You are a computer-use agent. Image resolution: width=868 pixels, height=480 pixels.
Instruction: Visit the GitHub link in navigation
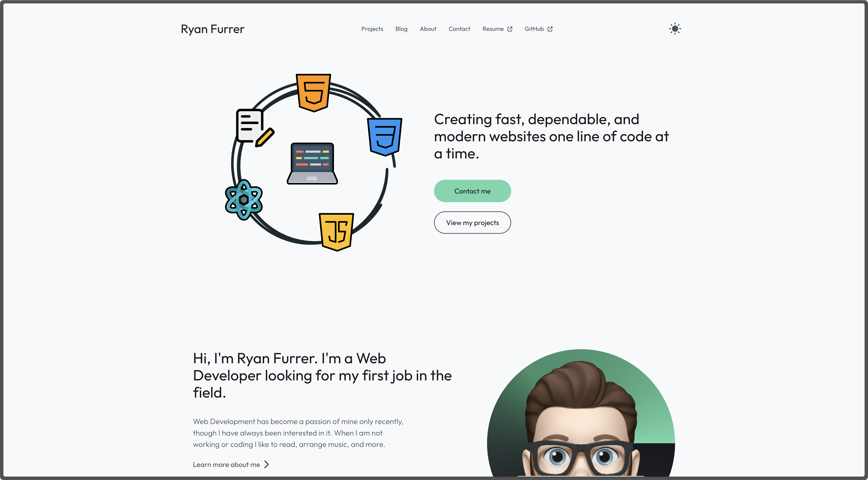[x=534, y=29]
